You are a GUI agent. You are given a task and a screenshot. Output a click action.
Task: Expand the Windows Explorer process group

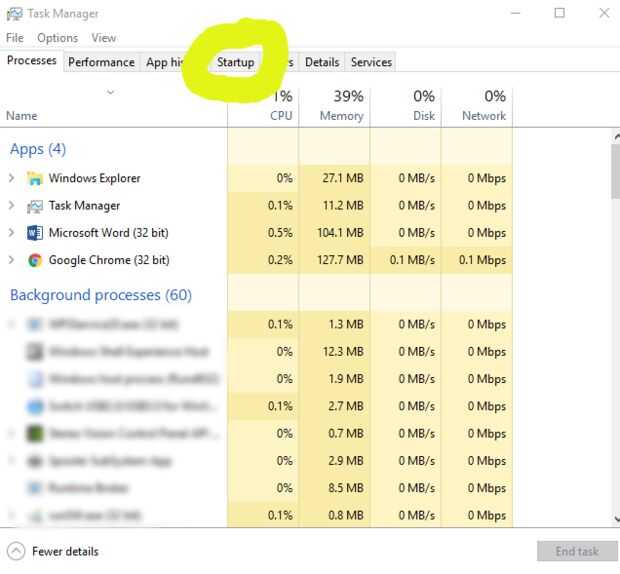pyautogui.click(x=11, y=178)
